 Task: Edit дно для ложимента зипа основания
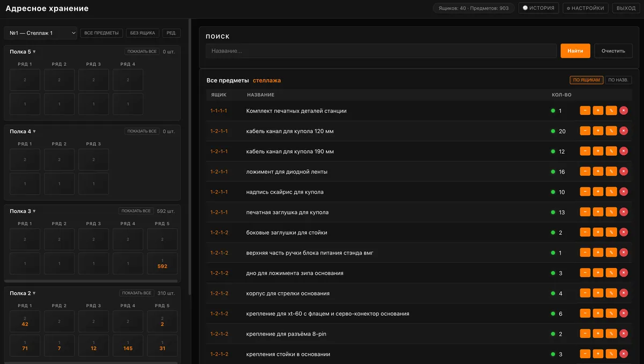(x=611, y=273)
